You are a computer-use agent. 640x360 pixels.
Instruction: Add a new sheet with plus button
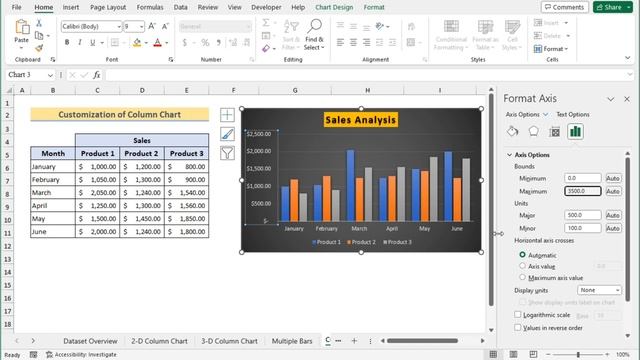pos(354,341)
